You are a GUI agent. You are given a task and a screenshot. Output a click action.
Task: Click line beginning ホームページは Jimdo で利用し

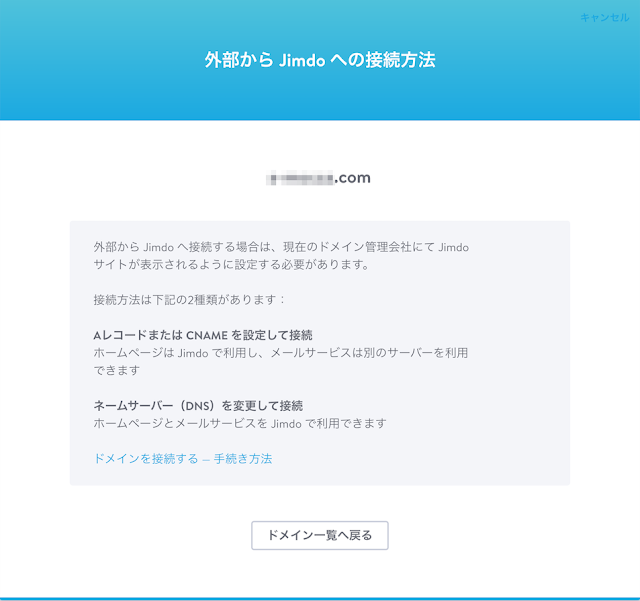tap(281, 353)
